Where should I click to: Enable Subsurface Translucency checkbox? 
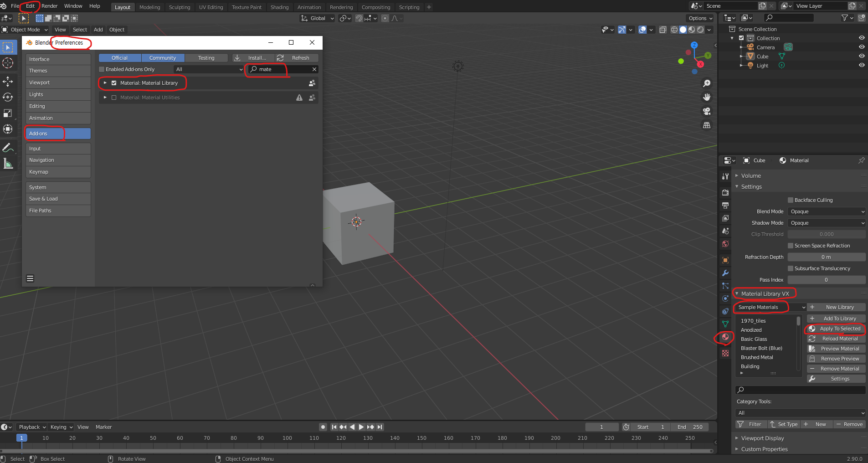(x=791, y=268)
